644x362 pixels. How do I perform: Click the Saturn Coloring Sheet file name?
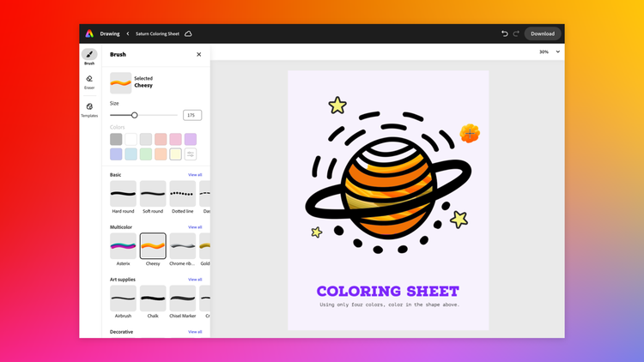click(157, 33)
